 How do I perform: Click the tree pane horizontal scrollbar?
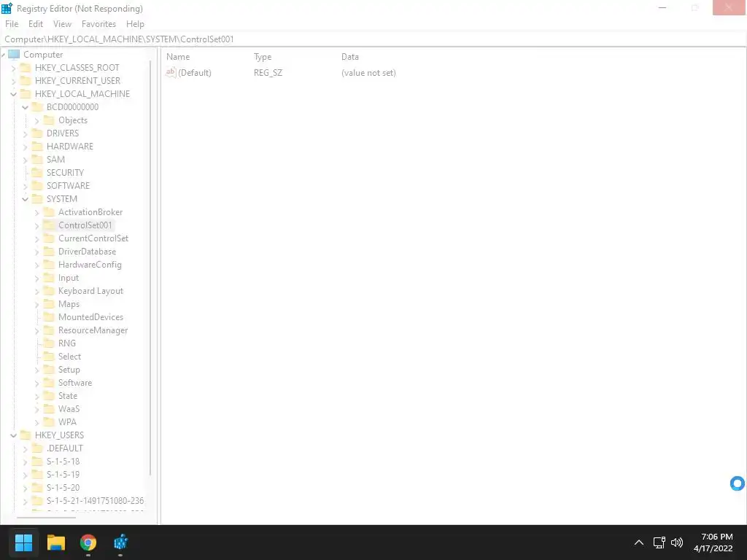(46, 517)
